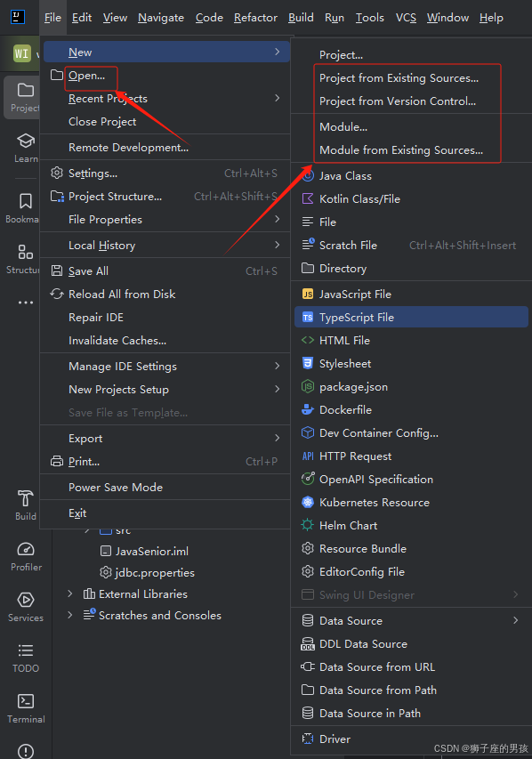Click the HTML File icon
This screenshot has height=759, width=532.
point(308,340)
